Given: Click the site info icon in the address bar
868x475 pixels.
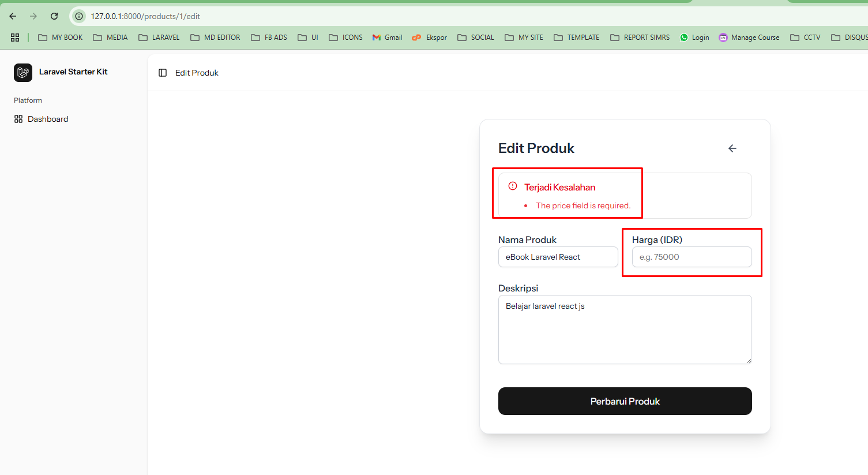Looking at the screenshot, I should tap(78, 16).
